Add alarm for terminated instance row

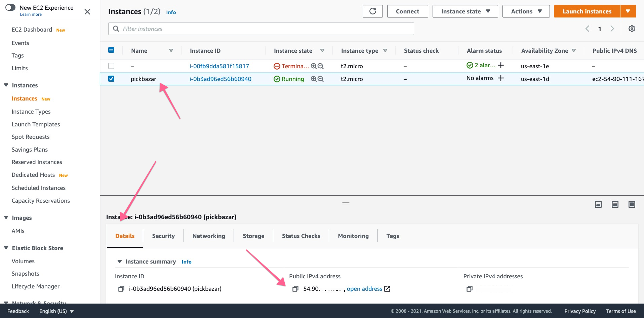point(501,65)
